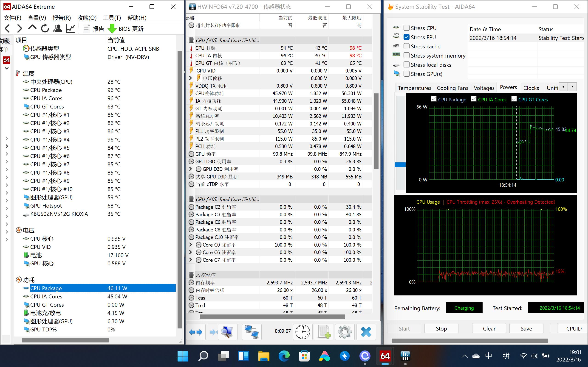Switch to the Temperatures tab
Viewport: 588px width, 367px height.
click(x=414, y=88)
